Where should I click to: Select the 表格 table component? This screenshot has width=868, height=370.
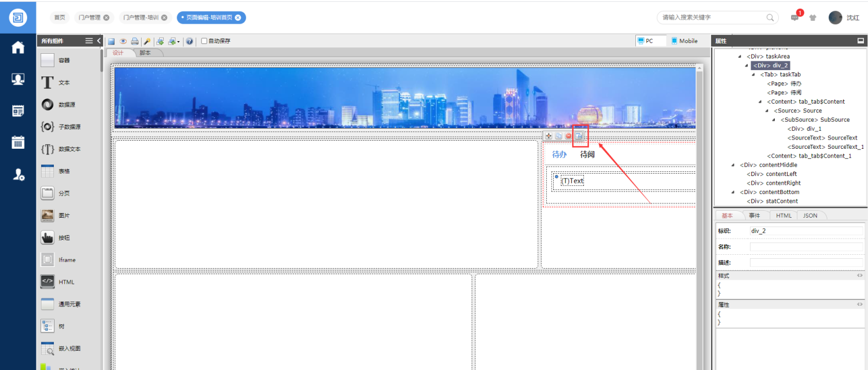(x=56, y=171)
